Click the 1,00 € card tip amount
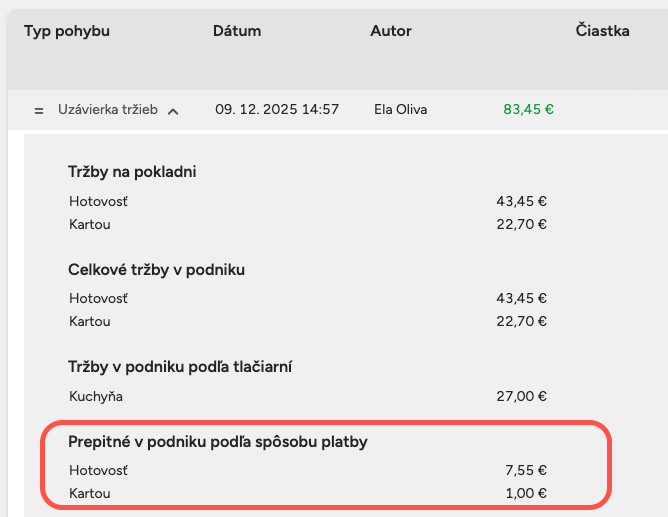The height and width of the screenshot is (517, 668). click(527, 493)
